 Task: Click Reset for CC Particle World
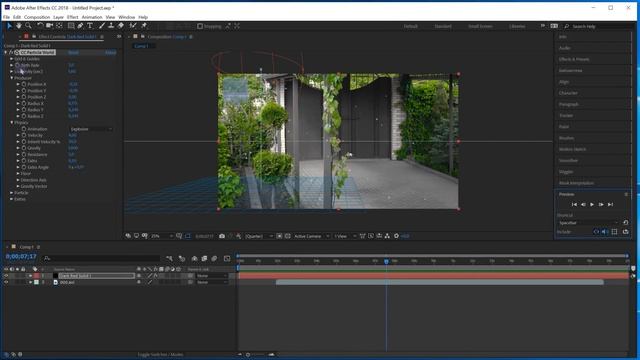pyautogui.click(x=73, y=52)
